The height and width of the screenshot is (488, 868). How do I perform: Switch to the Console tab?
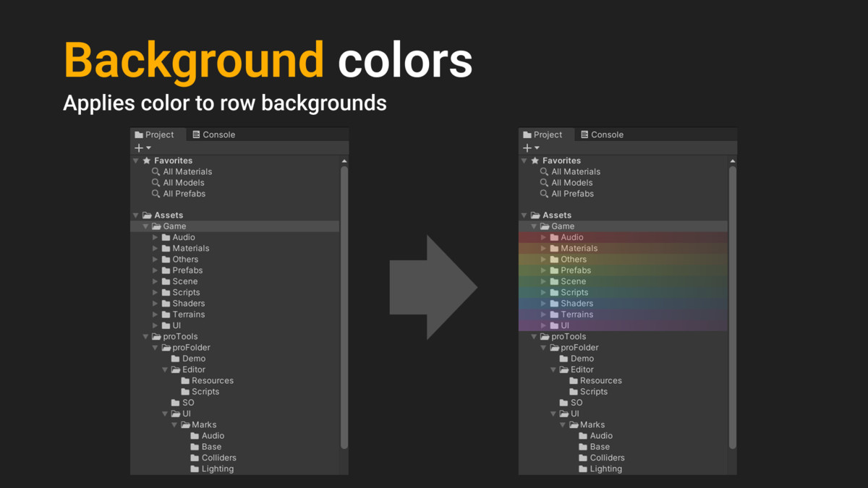(216, 134)
